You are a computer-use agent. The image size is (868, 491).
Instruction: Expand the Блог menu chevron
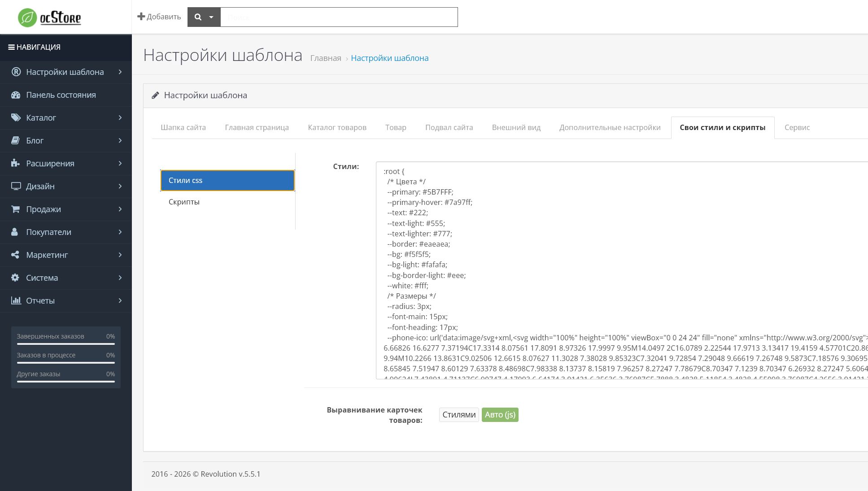[x=120, y=140]
